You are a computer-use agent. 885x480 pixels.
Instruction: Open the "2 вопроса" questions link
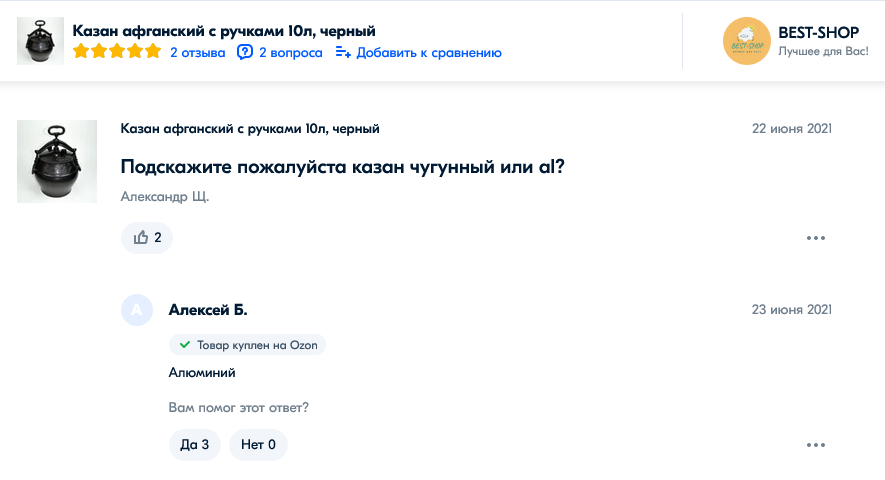coord(290,52)
